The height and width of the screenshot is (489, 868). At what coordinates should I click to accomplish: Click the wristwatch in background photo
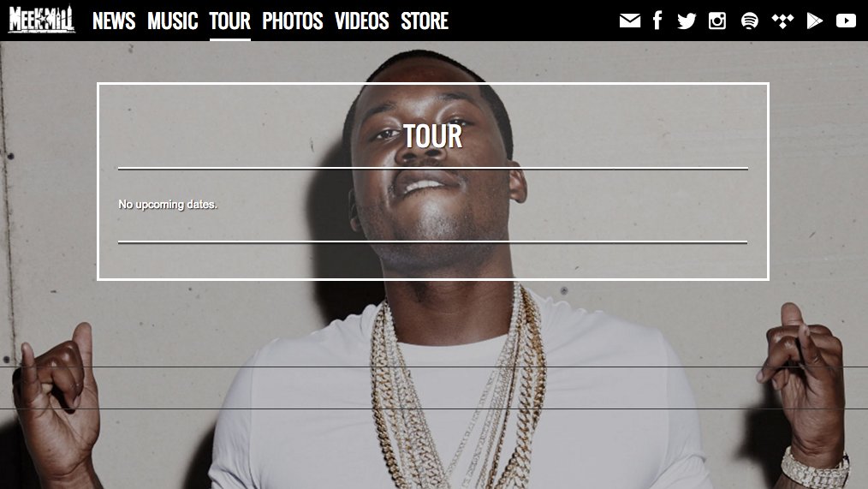click(815, 468)
